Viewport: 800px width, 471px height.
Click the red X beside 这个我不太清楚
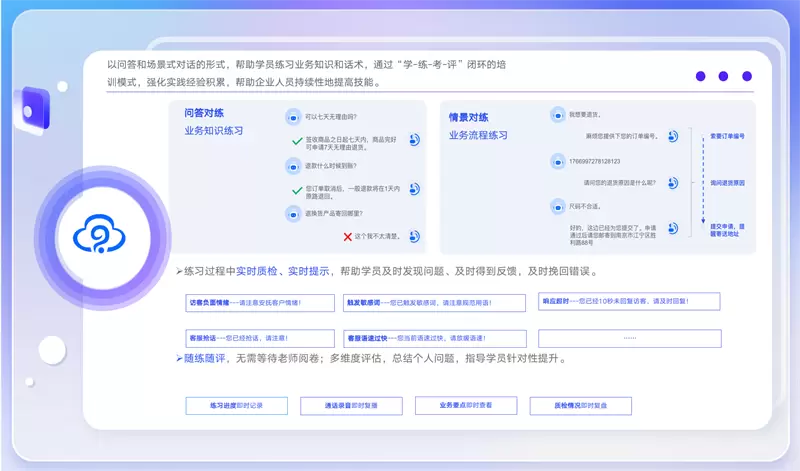[x=347, y=236]
